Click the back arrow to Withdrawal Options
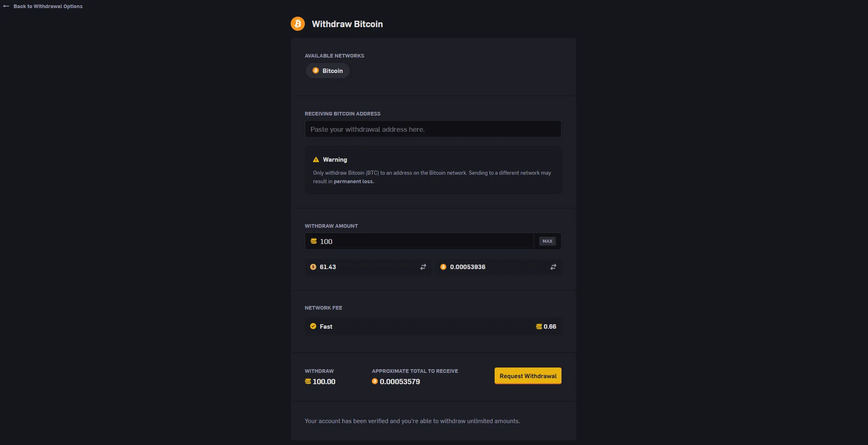 pos(6,6)
